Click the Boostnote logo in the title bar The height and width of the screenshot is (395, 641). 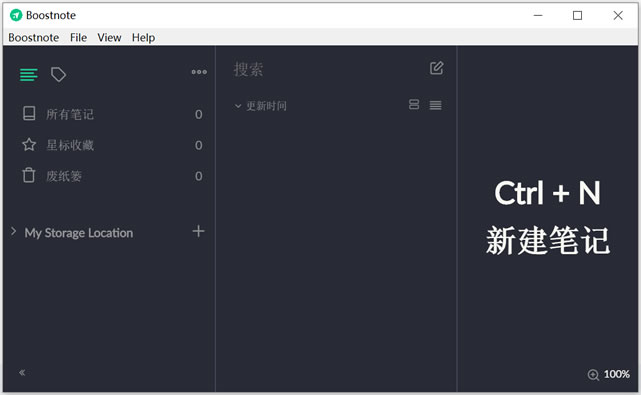click(x=16, y=15)
